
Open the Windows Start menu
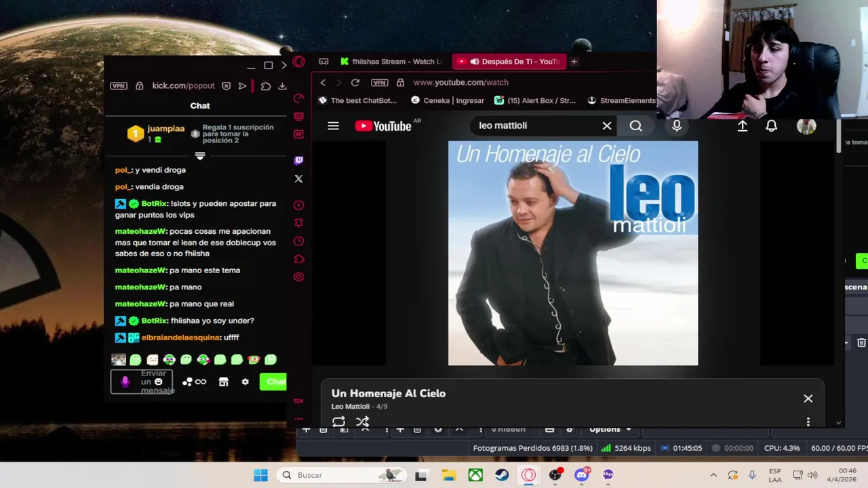[x=261, y=475]
